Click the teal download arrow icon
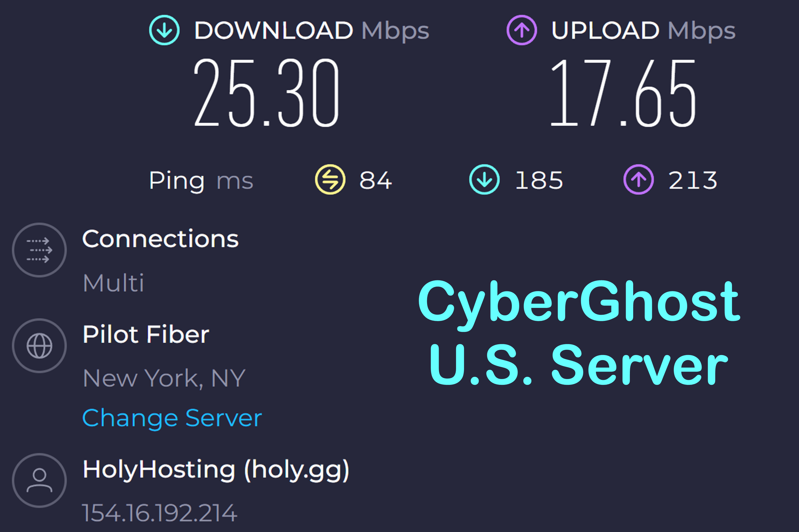 click(x=165, y=31)
